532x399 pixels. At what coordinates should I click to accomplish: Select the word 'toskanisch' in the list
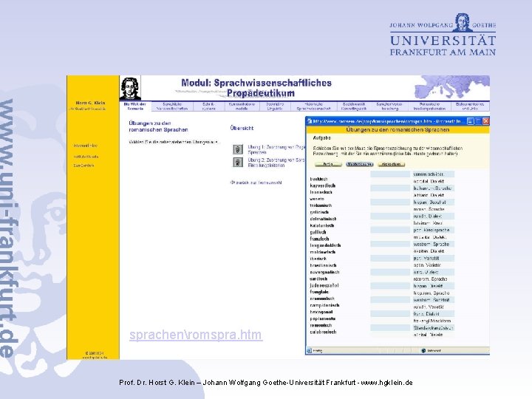click(321, 205)
